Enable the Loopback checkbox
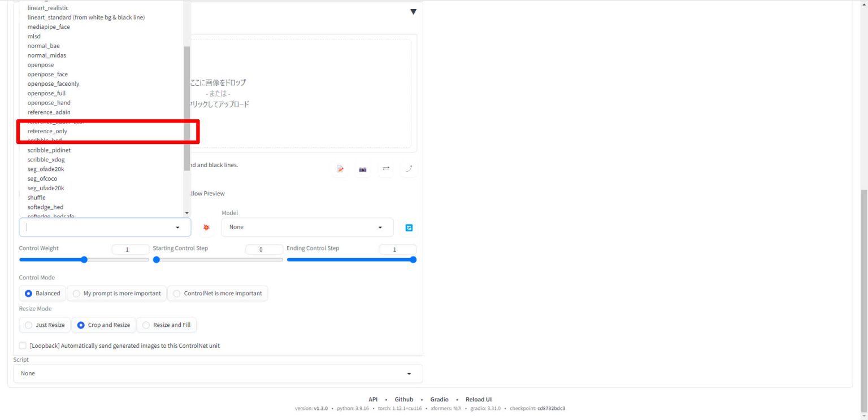Image resolution: width=868 pixels, height=420 pixels. coord(23,345)
